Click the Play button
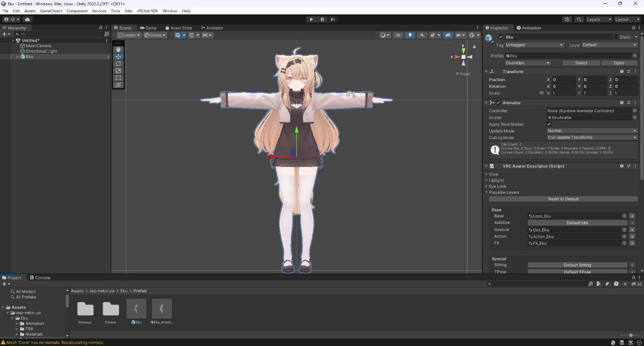 (x=311, y=19)
